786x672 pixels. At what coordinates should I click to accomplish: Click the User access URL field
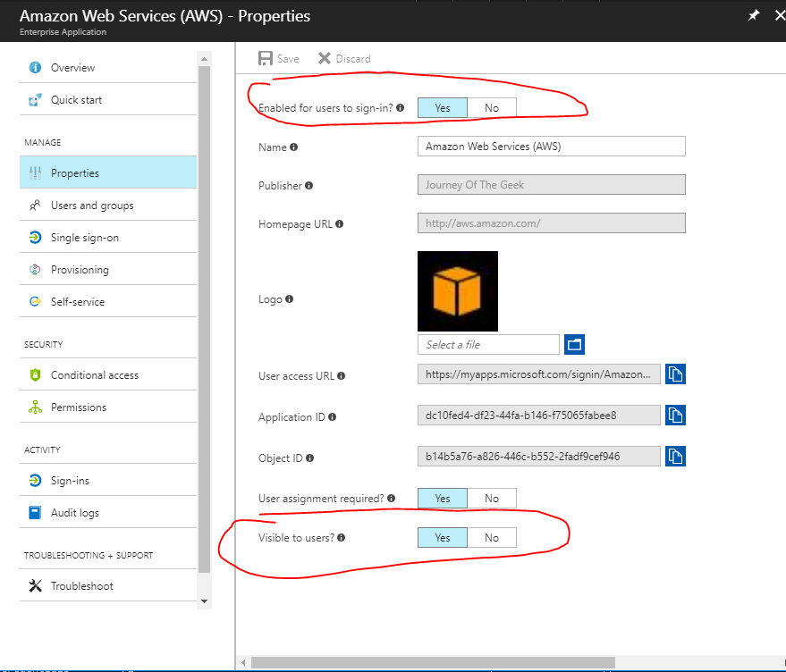539,374
